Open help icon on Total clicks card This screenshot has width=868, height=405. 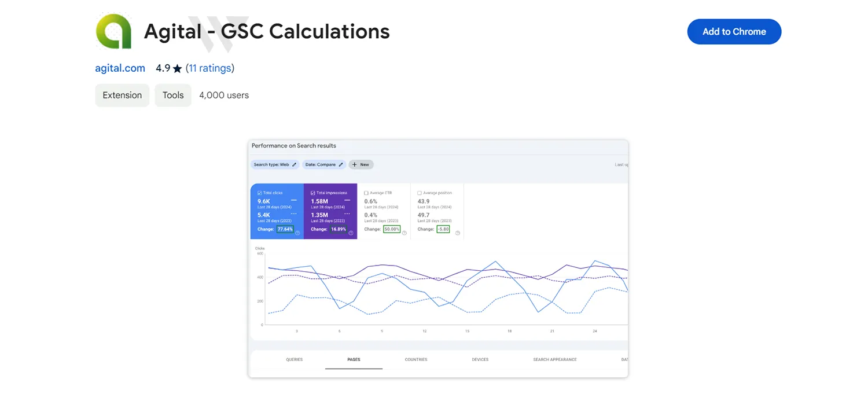click(x=297, y=233)
